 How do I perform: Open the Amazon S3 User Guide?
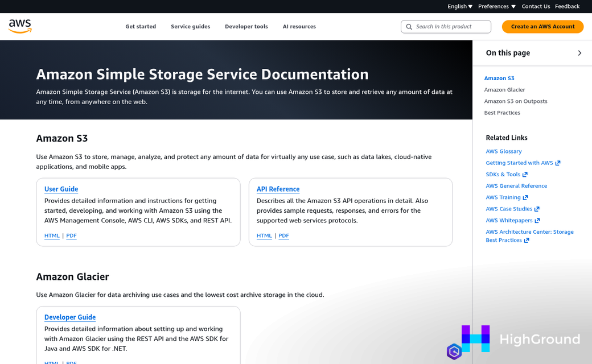coord(61,189)
